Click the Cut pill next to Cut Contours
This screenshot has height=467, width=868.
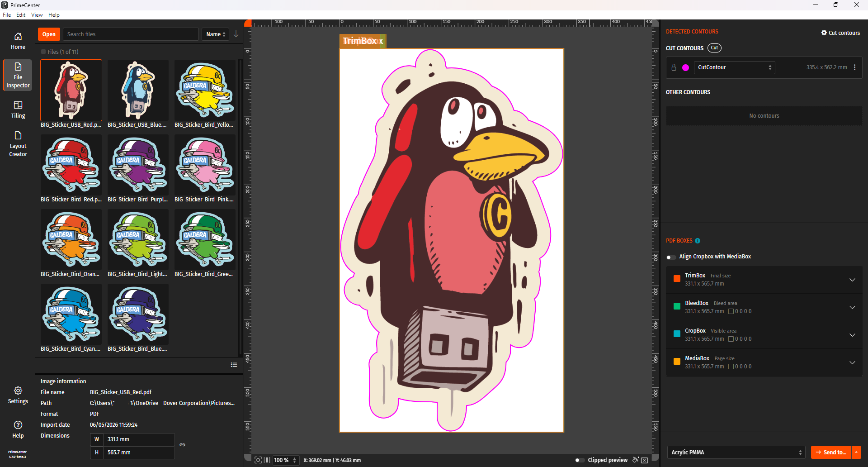(714, 48)
